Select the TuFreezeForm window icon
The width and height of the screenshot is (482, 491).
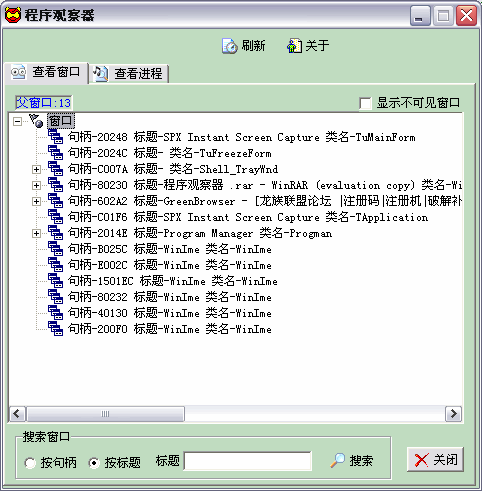[55, 153]
